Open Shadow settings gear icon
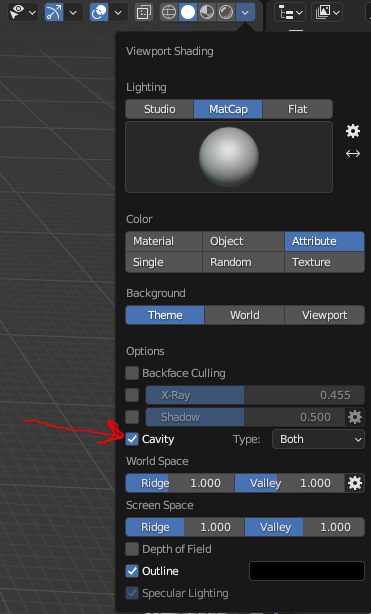371x614 pixels. [355, 417]
